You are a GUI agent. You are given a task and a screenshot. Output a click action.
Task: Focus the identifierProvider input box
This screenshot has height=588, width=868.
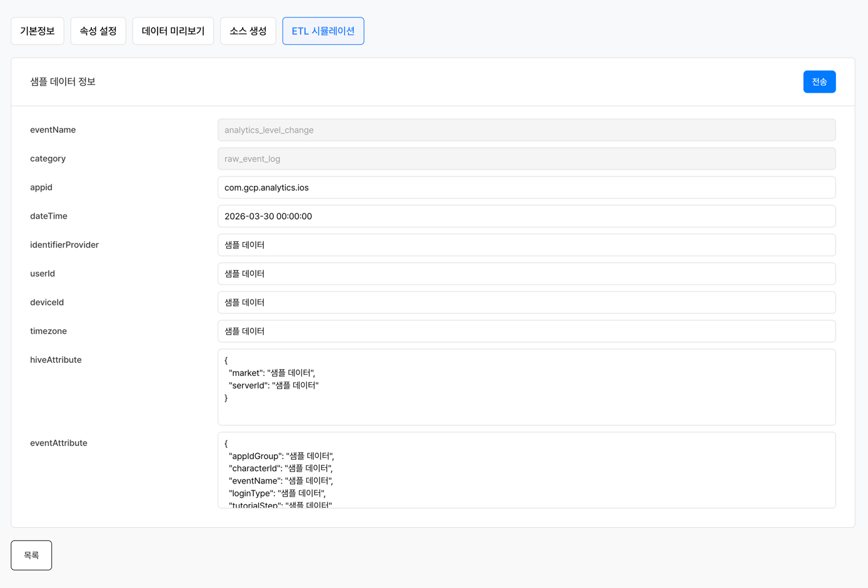point(526,245)
